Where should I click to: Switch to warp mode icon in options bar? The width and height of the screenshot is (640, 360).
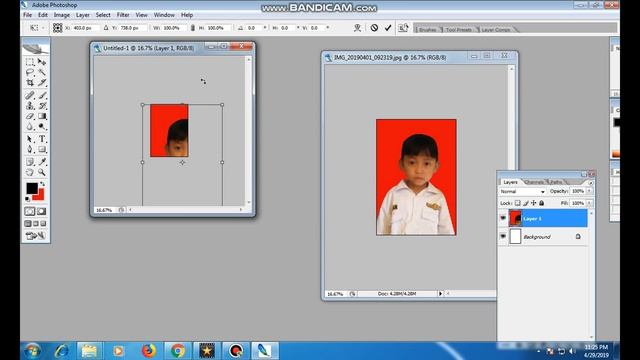pyautogui.click(x=358, y=28)
